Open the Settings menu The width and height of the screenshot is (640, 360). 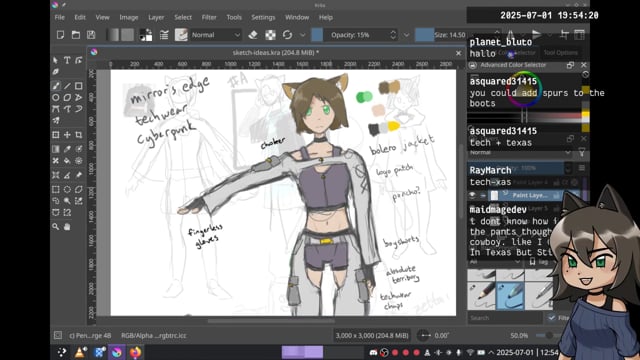(x=263, y=18)
